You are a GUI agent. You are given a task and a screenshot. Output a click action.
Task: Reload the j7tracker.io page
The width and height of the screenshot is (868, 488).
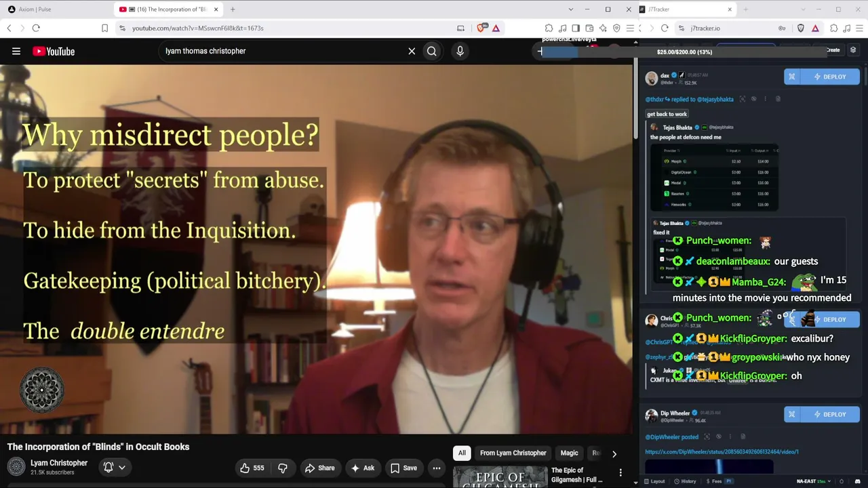click(x=665, y=28)
